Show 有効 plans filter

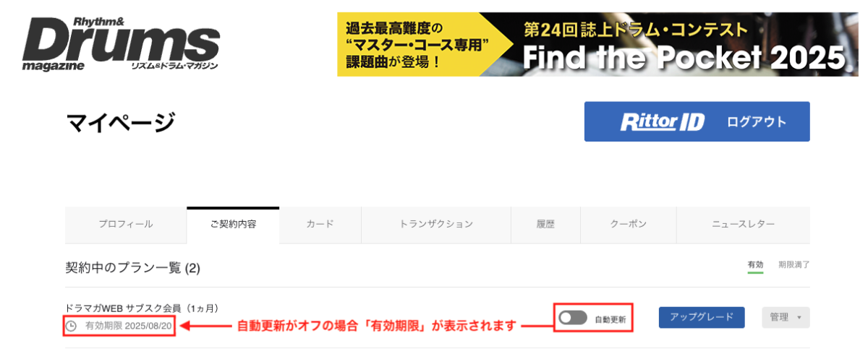tap(755, 265)
